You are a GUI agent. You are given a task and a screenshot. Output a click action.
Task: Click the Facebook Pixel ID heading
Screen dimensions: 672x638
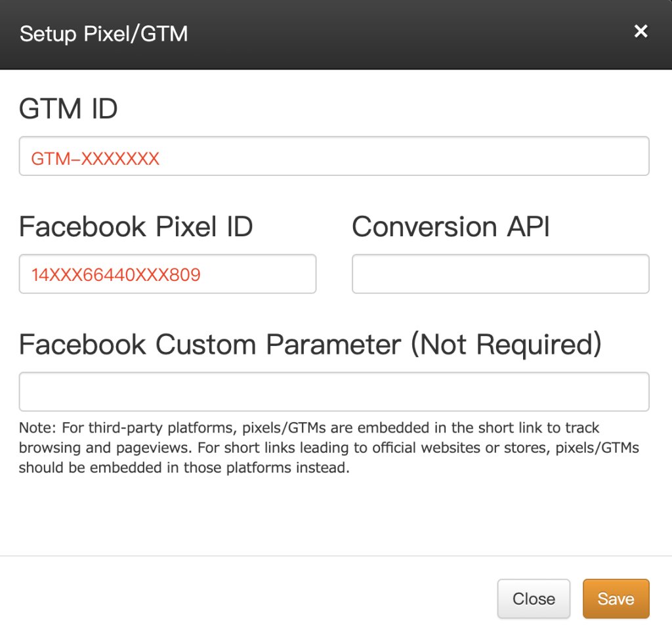[135, 226]
